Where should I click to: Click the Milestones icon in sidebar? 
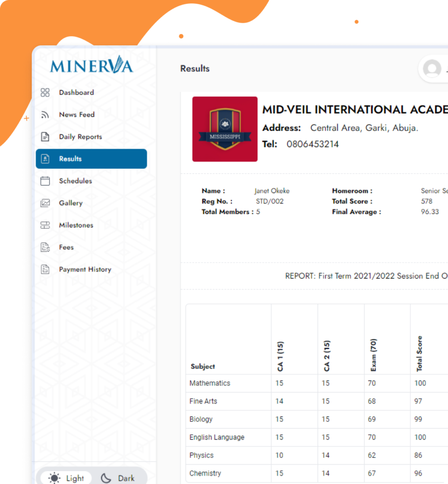[45, 225]
